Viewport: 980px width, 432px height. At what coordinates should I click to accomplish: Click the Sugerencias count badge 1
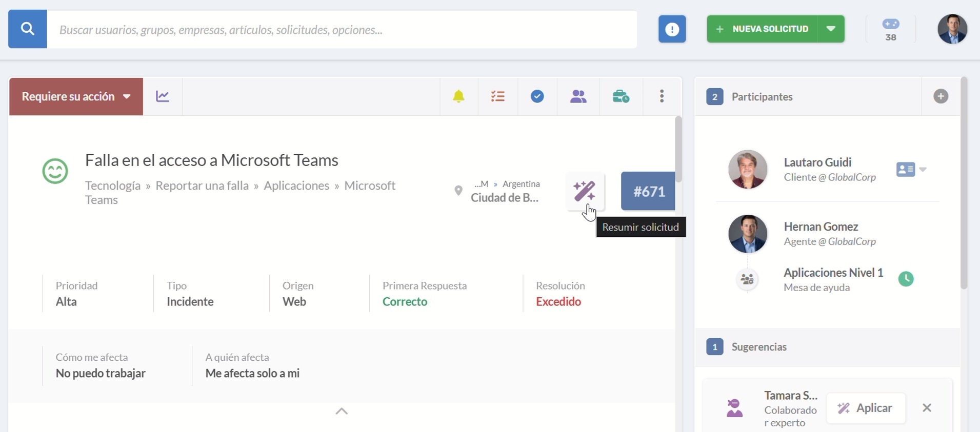click(714, 347)
